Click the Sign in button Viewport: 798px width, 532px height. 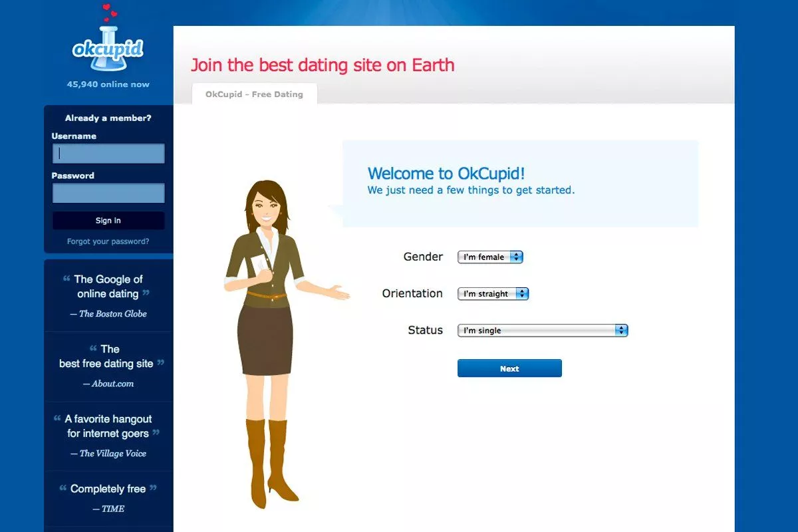click(108, 221)
